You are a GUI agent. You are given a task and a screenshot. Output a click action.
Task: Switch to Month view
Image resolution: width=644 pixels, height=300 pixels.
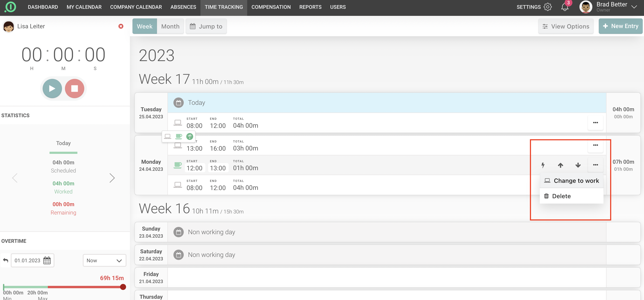tap(170, 26)
